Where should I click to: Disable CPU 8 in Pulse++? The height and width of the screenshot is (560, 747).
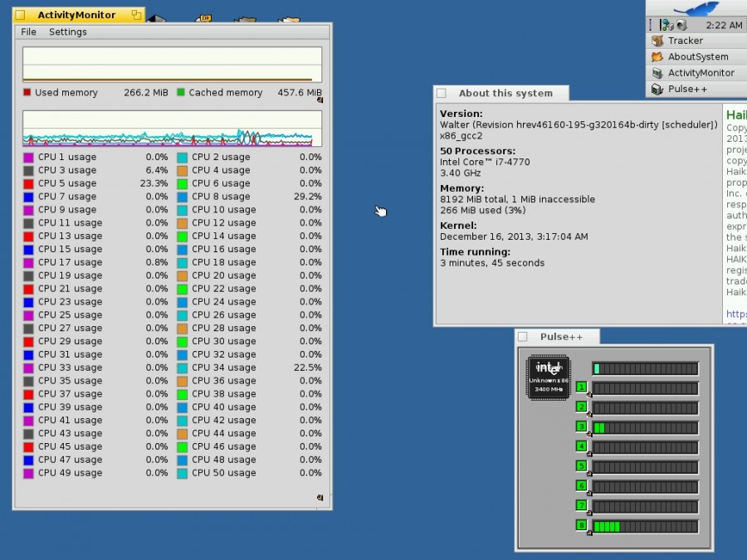coord(581,525)
